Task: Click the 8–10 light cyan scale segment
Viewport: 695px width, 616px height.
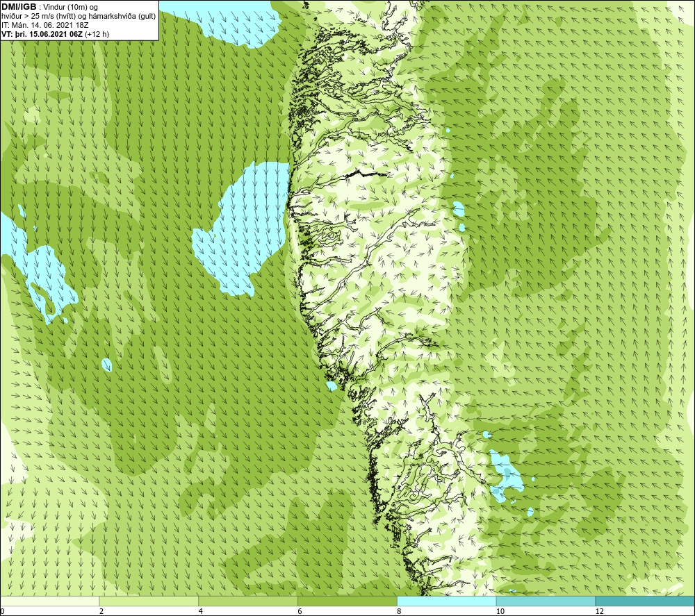Action: (x=447, y=601)
